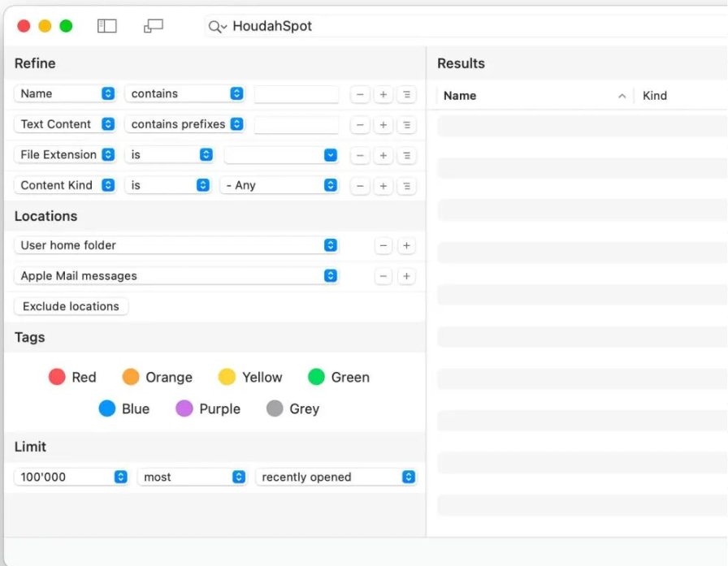
Task: Open the File Extension attribute dropdown
Action: 65,155
